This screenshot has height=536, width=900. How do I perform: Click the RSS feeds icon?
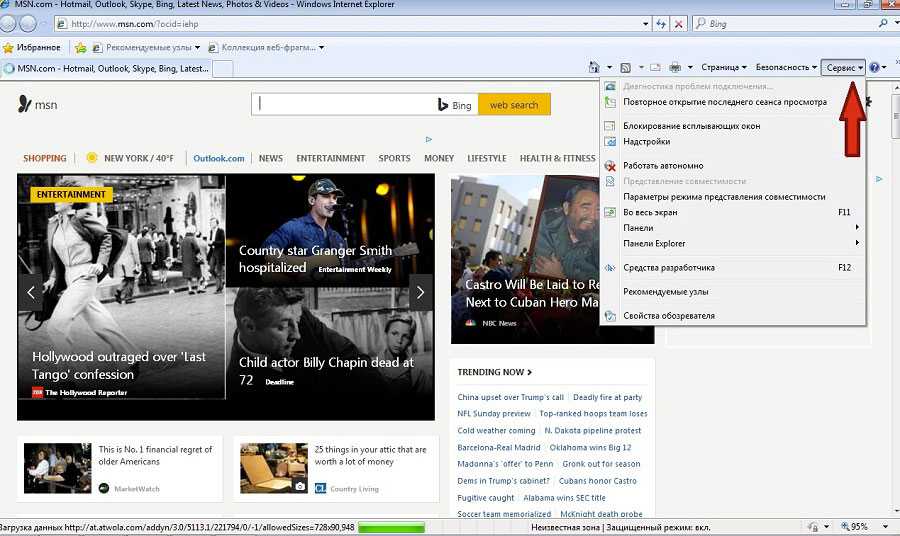tap(625, 67)
